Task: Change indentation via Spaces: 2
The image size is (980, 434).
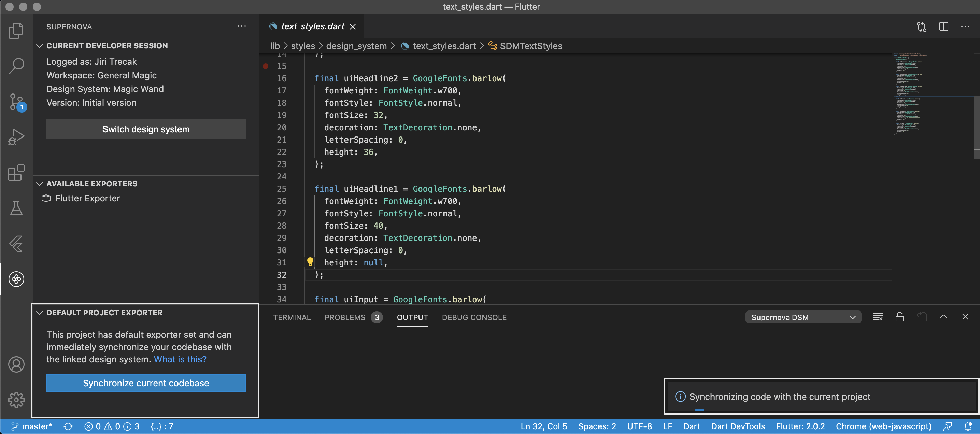Action: pos(597,426)
